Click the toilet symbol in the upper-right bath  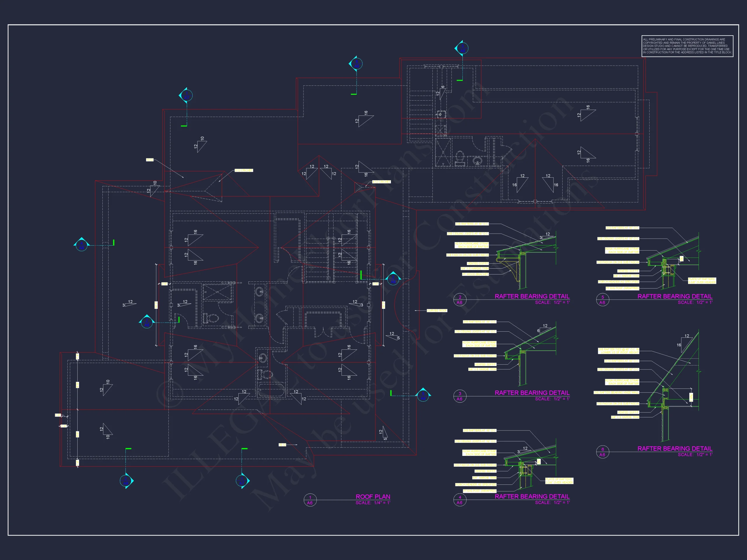(x=460, y=159)
